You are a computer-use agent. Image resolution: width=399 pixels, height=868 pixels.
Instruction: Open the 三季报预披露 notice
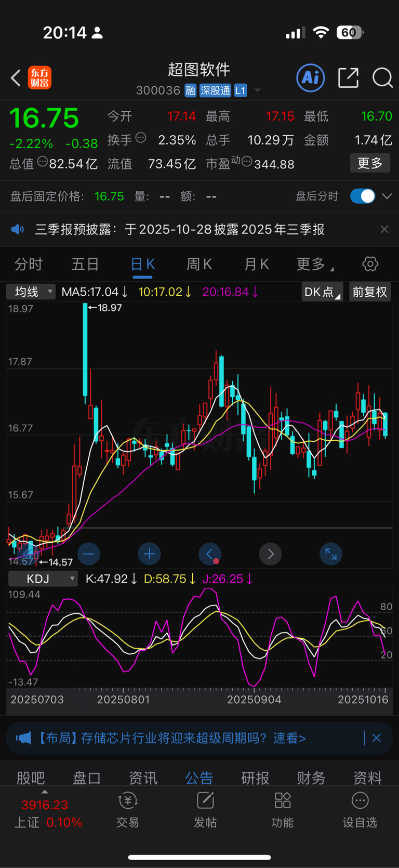coord(180,229)
